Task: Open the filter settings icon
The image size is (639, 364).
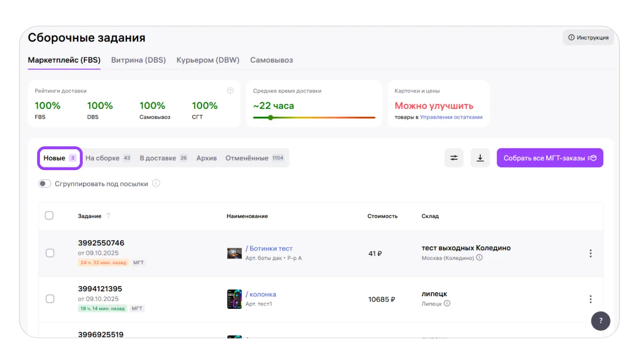Action: (x=454, y=158)
